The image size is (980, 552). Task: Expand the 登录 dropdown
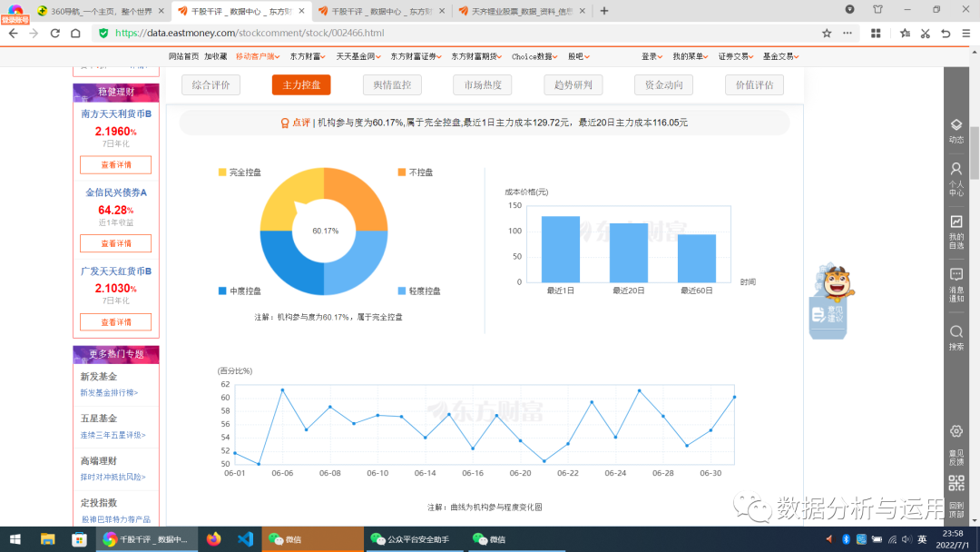click(652, 56)
